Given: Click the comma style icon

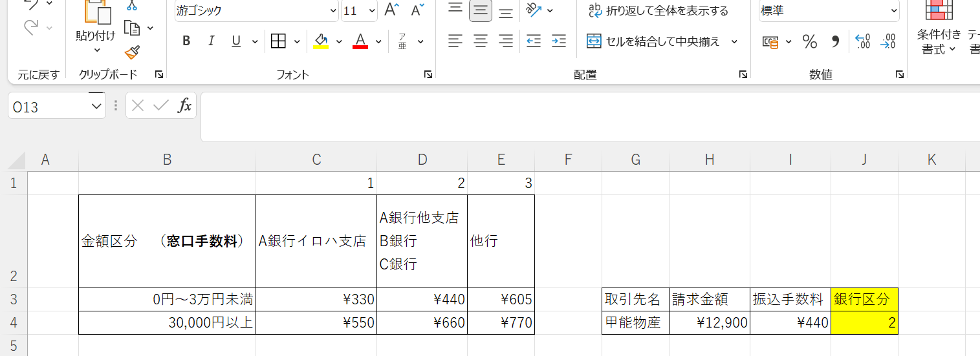Looking at the screenshot, I should [835, 42].
